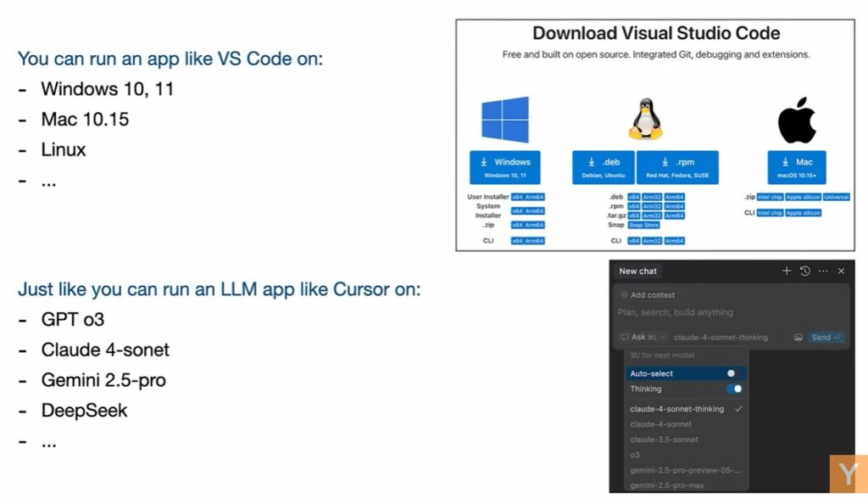Click the Windows logo icon
The image size is (868, 504).
pyautogui.click(x=505, y=120)
